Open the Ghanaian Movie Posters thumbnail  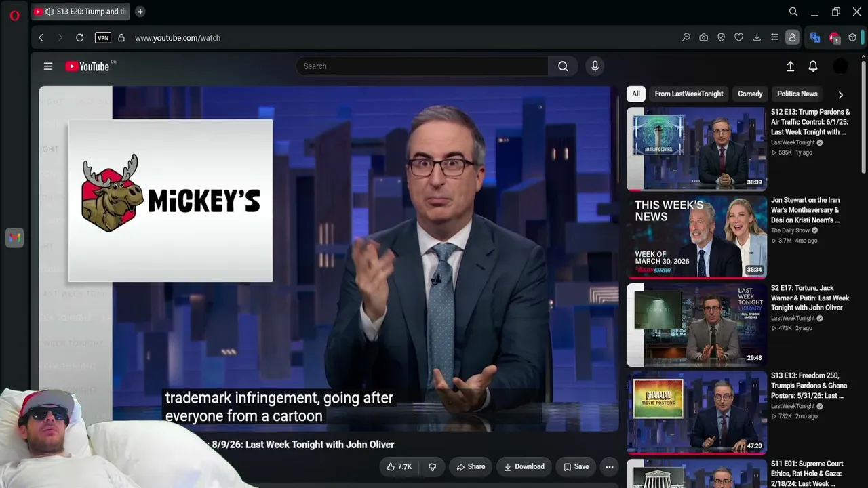click(696, 413)
